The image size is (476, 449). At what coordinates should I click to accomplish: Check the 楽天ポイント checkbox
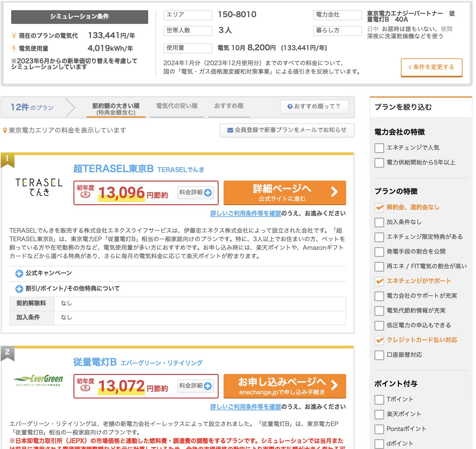point(379,415)
